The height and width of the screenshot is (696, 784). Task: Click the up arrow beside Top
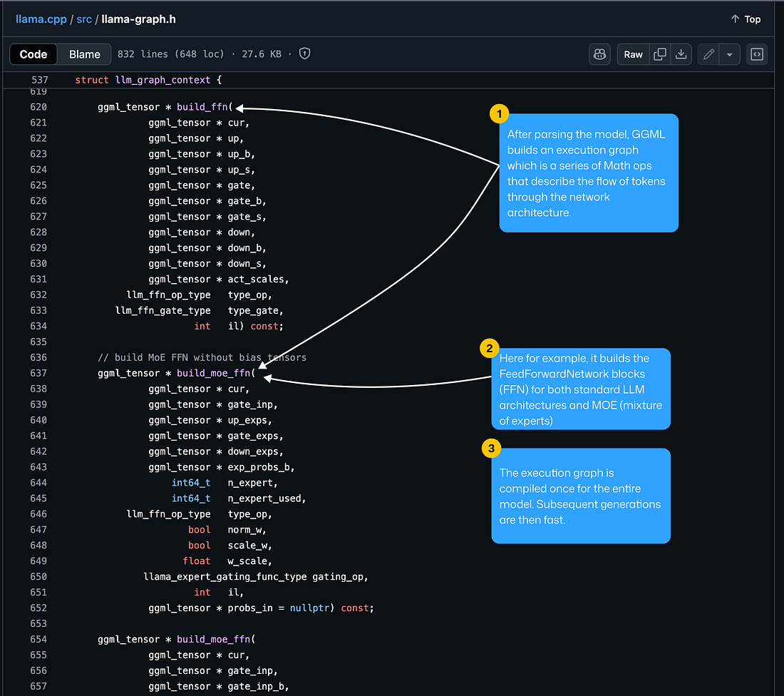[x=735, y=19]
